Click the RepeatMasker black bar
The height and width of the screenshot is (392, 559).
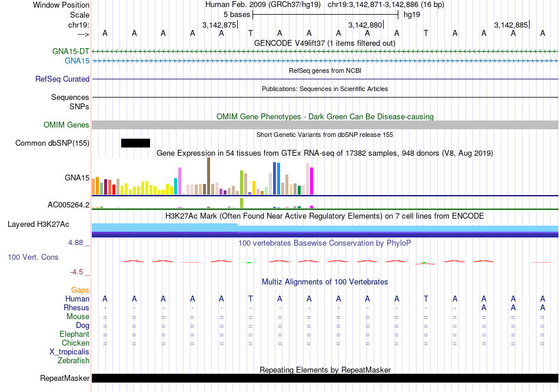325,378
